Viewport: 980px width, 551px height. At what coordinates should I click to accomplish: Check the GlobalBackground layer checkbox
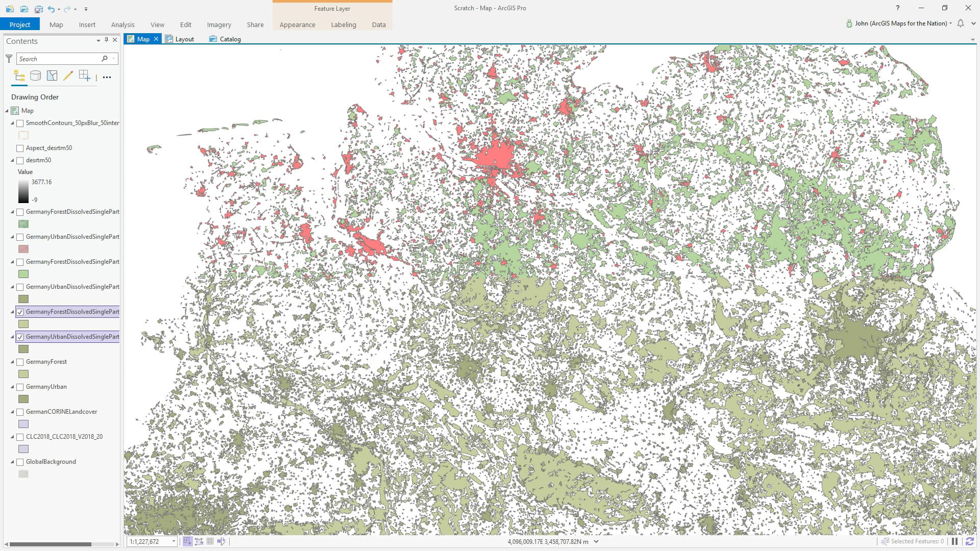pyautogui.click(x=20, y=462)
